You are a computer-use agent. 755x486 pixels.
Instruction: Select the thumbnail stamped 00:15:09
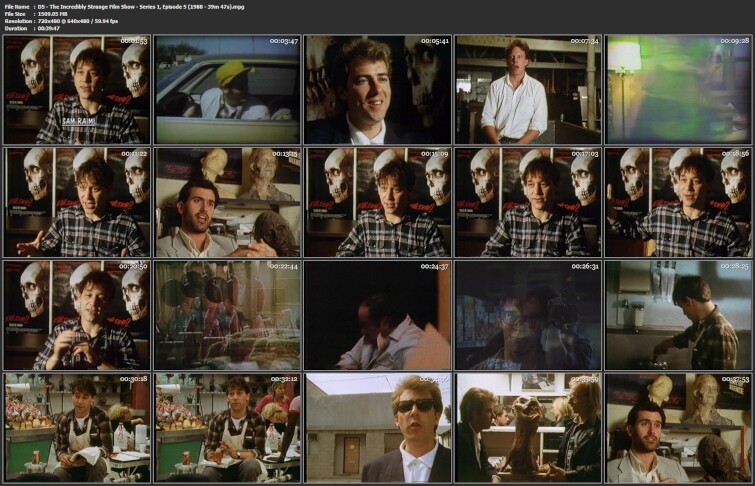coord(378,202)
